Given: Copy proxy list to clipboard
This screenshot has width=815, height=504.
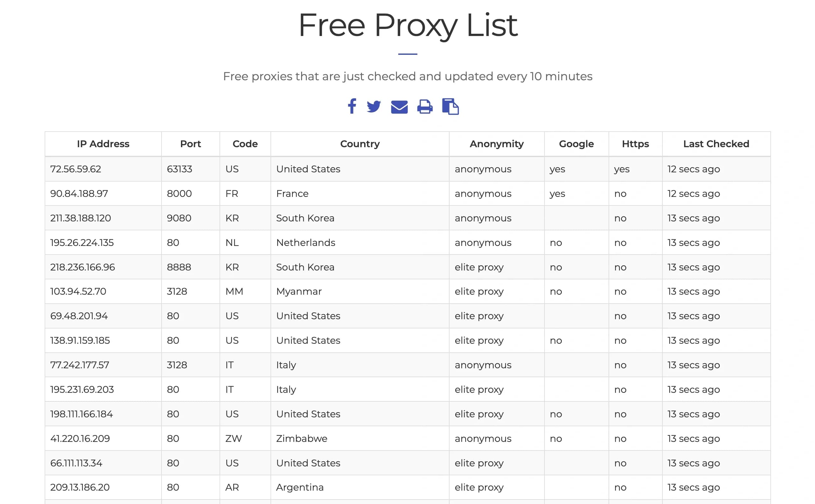Looking at the screenshot, I should point(450,107).
